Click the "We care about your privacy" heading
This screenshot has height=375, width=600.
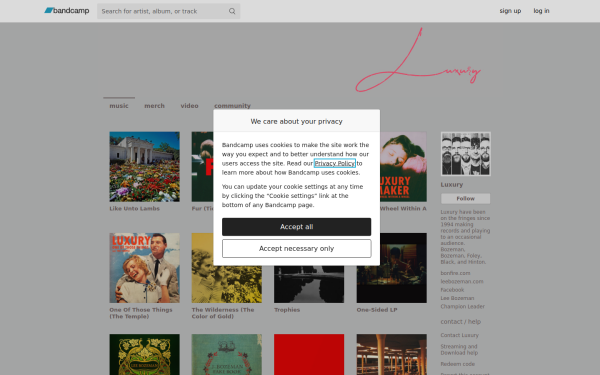(x=297, y=121)
